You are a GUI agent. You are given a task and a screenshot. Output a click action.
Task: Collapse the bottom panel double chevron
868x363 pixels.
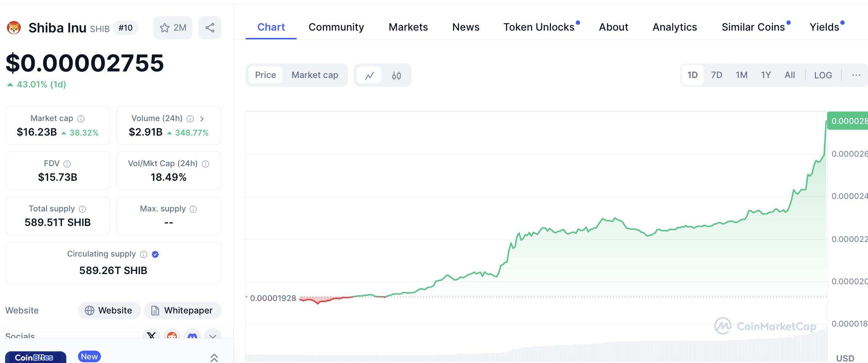214,358
